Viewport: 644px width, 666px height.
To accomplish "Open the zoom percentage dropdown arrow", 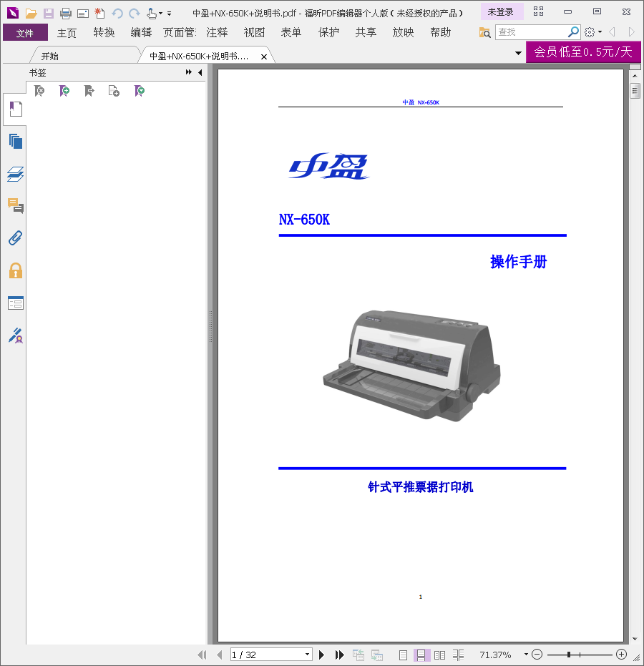I will pyautogui.click(x=526, y=655).
